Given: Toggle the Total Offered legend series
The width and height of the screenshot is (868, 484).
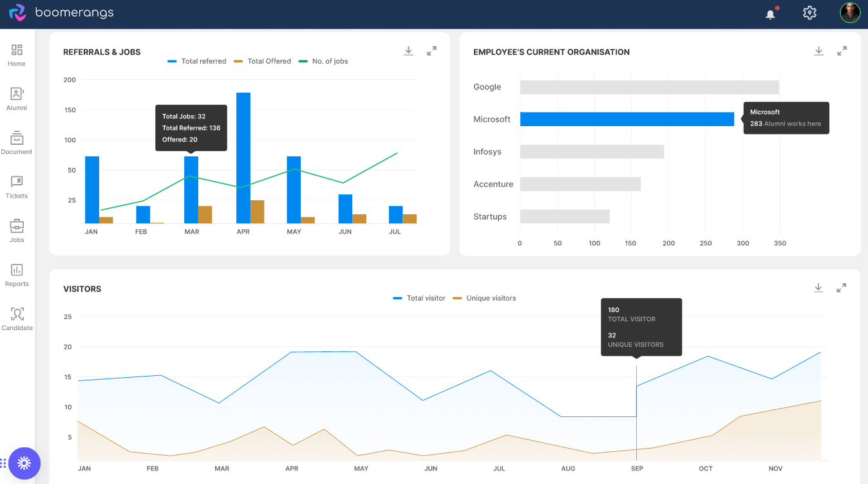Looking at the screenshot, I should pos(262,61).
